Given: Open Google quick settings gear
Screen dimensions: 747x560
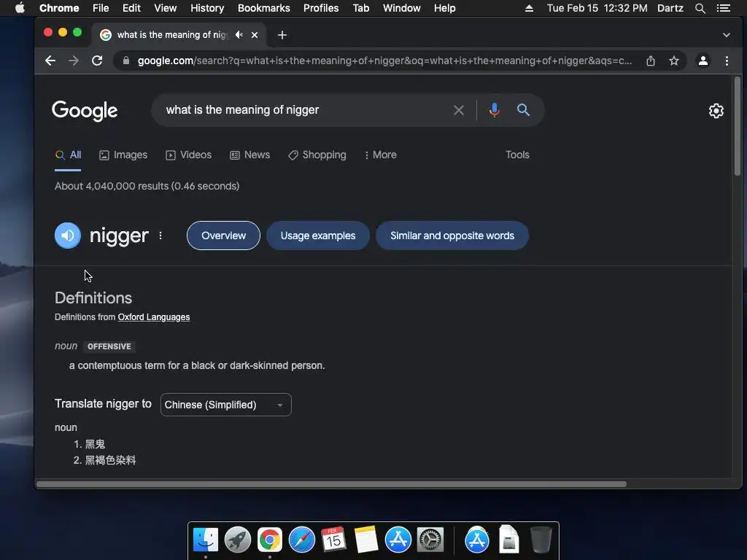Looking at the screenshot, I should point(716,111).
